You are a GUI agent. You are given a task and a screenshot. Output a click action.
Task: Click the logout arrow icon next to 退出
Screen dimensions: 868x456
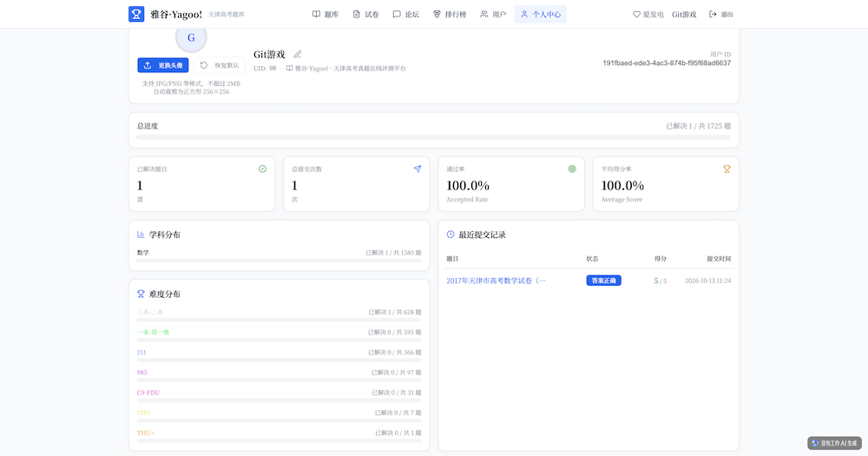pos(713,15)
